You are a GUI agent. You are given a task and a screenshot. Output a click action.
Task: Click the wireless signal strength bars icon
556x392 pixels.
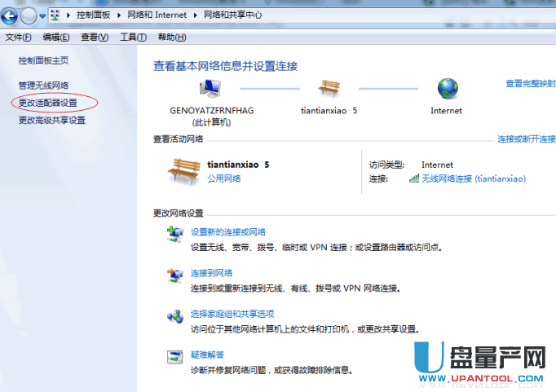click(x=414, y=178)
